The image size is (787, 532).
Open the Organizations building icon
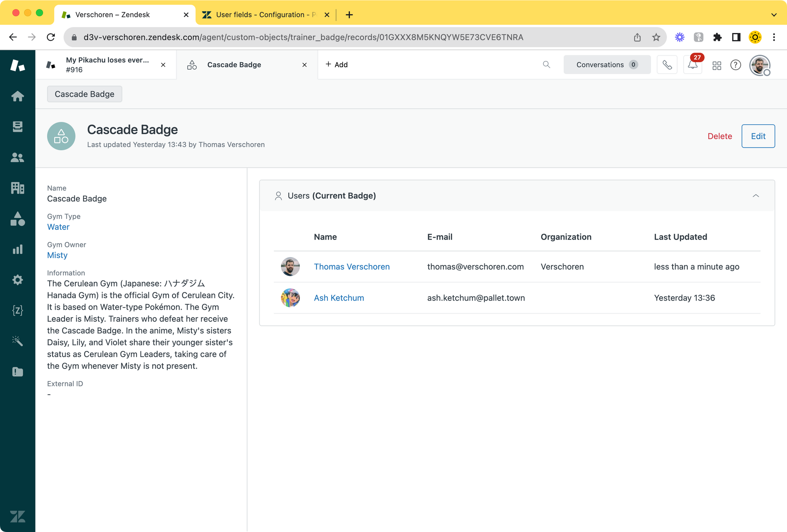point(17,188)
